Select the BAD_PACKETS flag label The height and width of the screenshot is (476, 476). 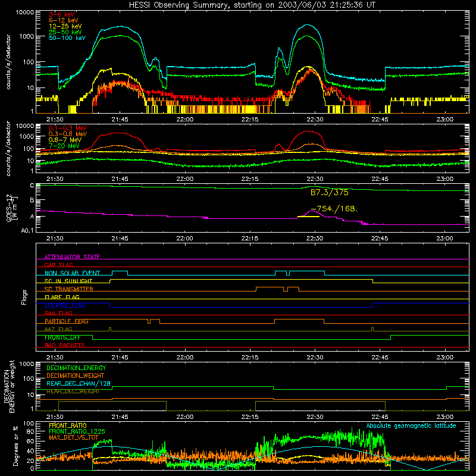tap(65, 345)
